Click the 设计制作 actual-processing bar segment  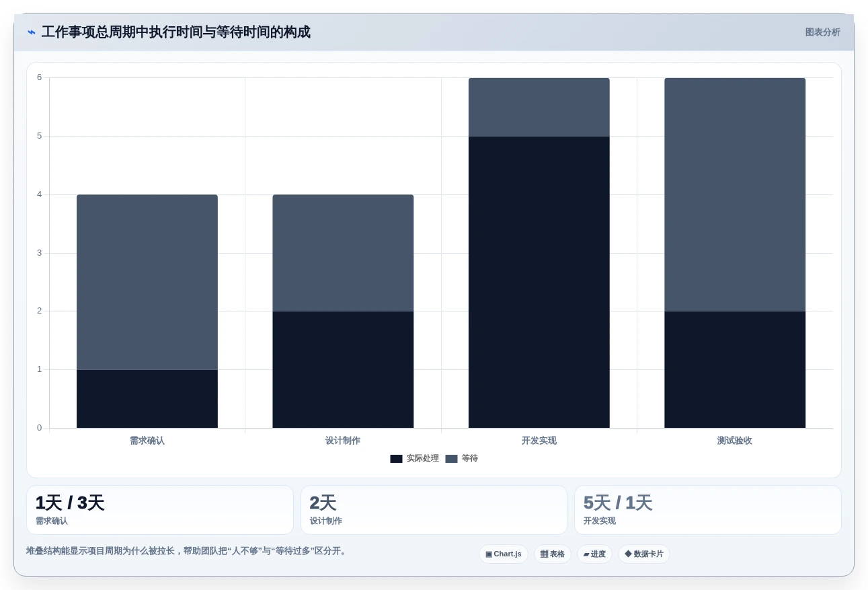pos(343,369)
